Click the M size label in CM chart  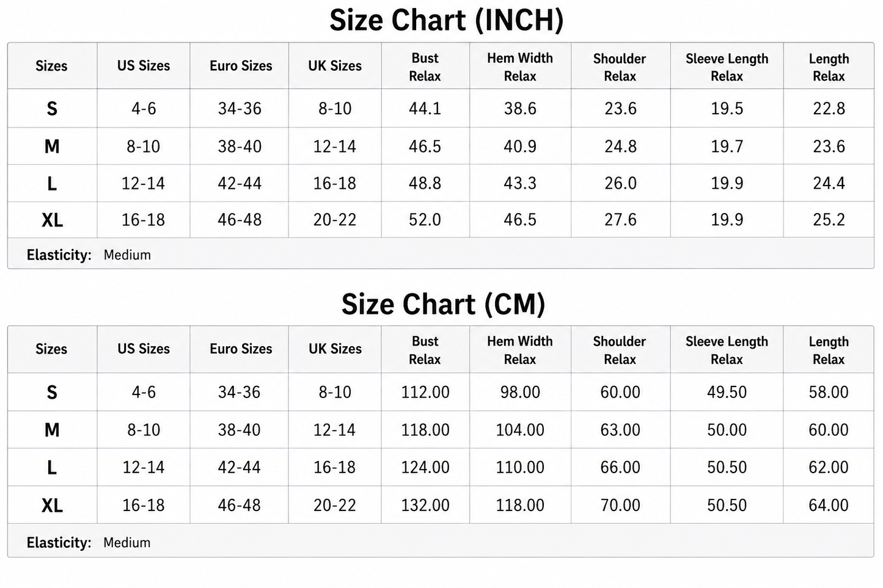tap(52, 430)
